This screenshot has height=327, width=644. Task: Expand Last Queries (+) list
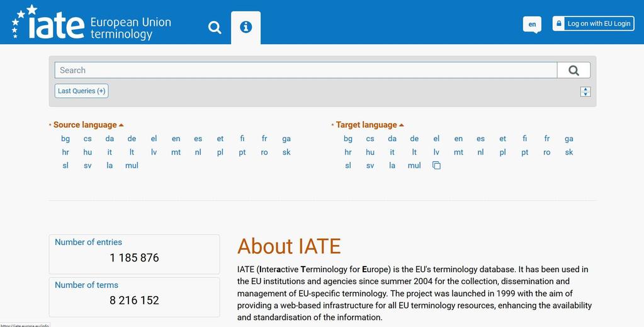click(81, 91)
